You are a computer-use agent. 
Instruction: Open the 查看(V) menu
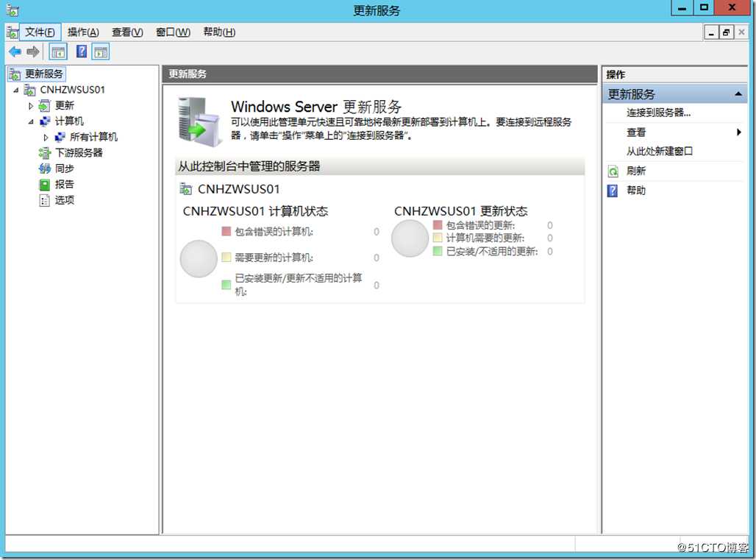pyautogui.click(x=127, y=32)
